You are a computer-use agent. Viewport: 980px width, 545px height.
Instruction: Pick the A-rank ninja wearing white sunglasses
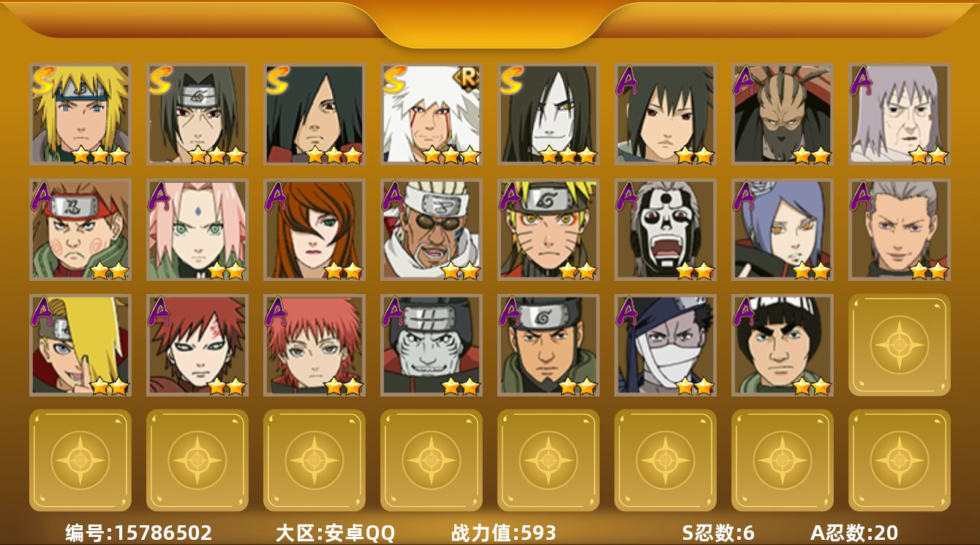tap(431, 230)
